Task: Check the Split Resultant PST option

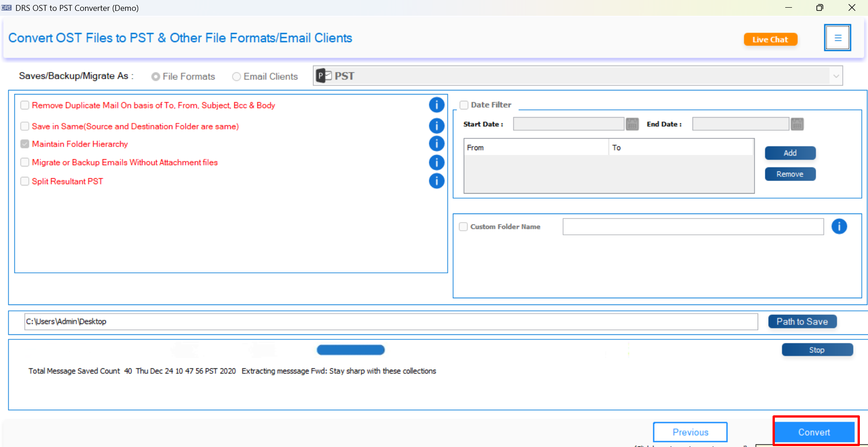Action: pos(25,181)
